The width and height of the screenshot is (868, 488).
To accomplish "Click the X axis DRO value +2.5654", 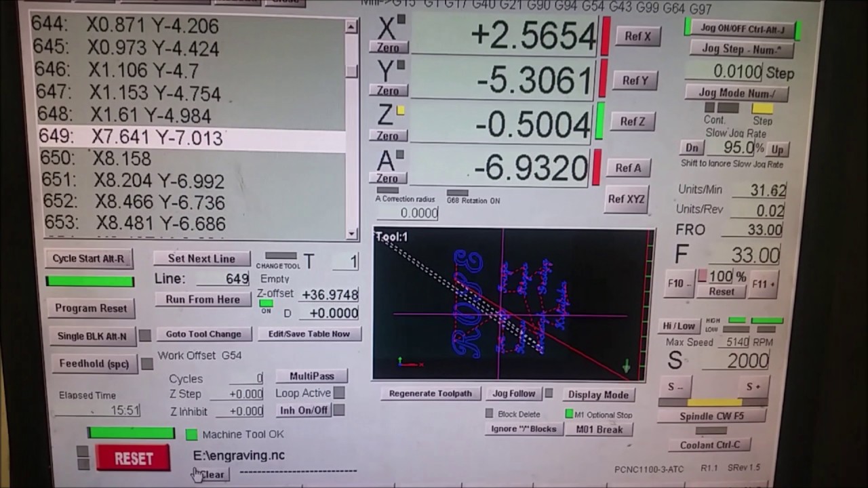I will [505, 35].
